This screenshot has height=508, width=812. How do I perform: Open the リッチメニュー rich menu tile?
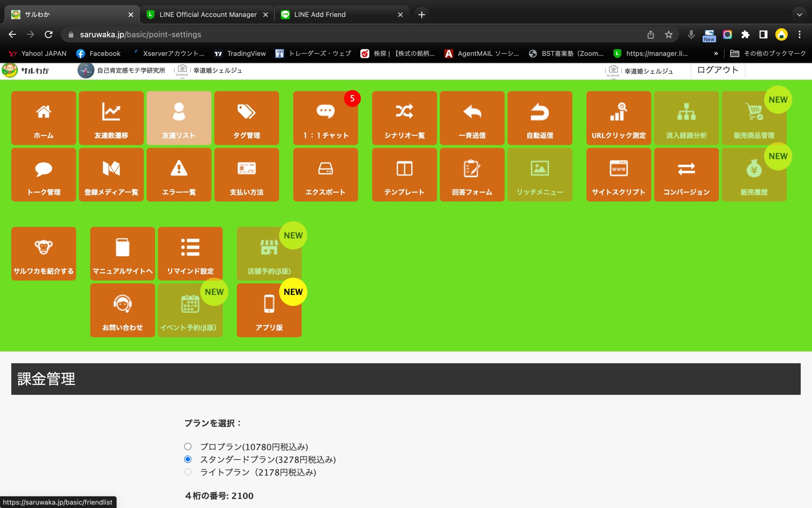[540, 175]
